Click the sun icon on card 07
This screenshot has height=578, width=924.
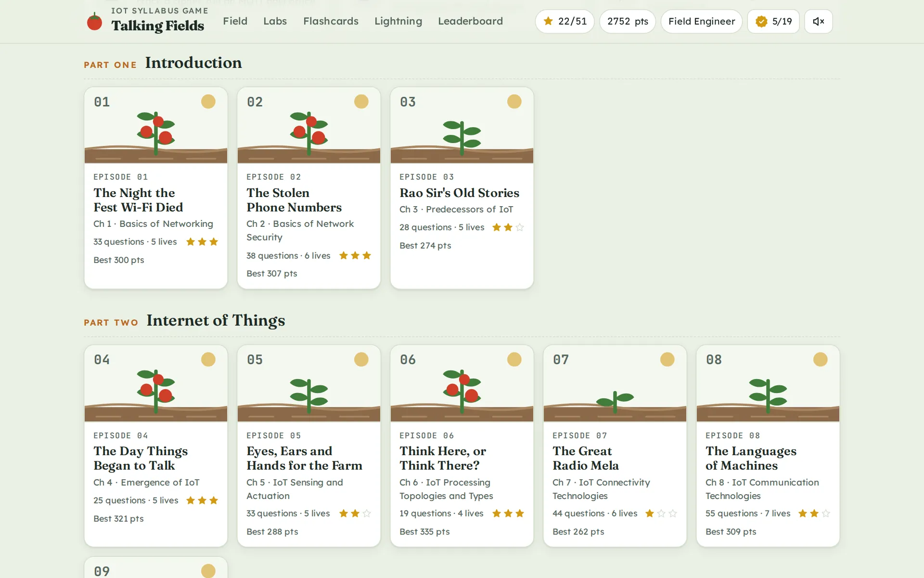click(667, 359)
